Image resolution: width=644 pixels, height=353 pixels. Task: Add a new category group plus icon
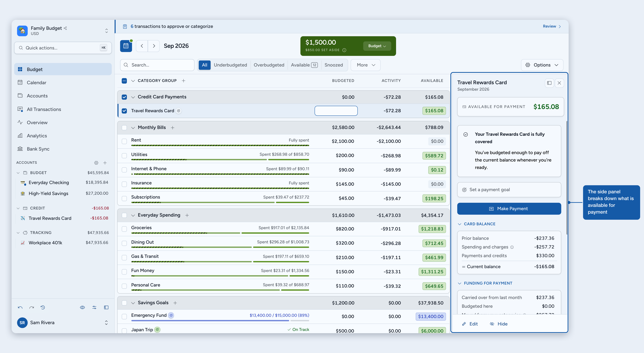coord(184,81)
